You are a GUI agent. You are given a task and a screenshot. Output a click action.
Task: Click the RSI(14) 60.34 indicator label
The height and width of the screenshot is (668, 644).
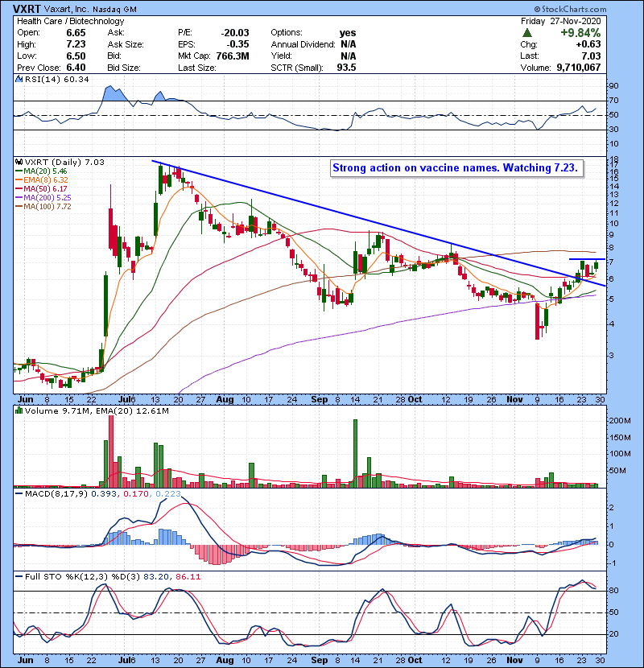click(x=56, y=79)
